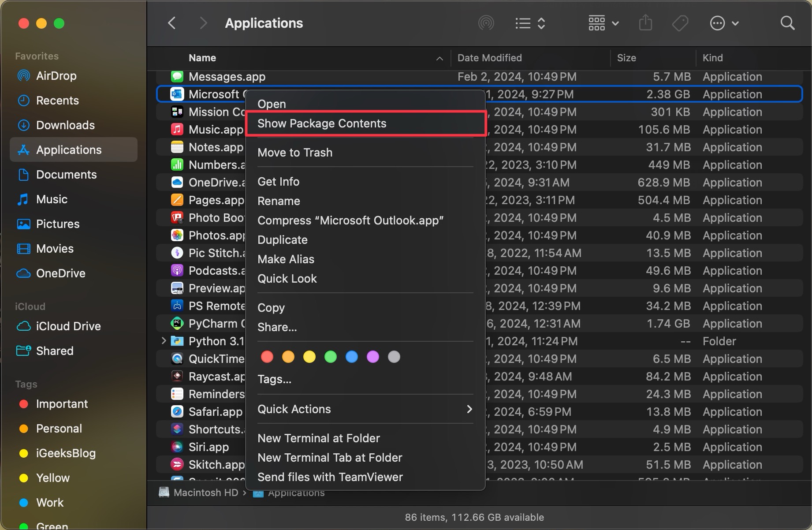The width and height of the screenshot is (812, 530).
Task: Open iCloud Drive in the sidebar
Action: pyautogui.click(x=68, y=326)
